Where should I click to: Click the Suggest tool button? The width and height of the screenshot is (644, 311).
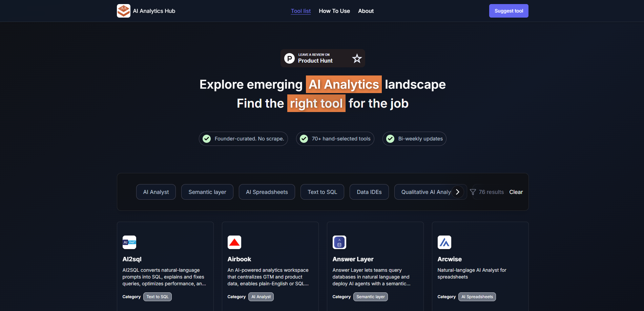pos(508,10)
